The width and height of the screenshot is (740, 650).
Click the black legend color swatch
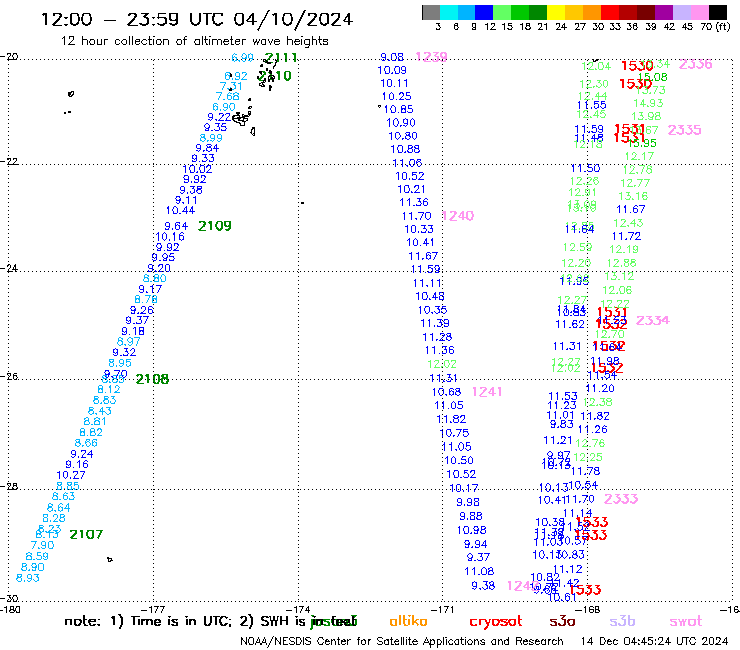(x=718, y=12)
